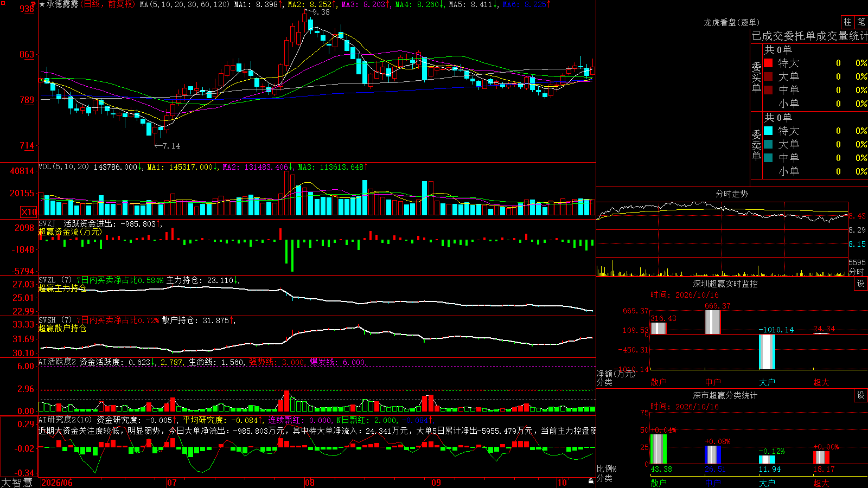Click the 已成交委托单成交量统计 heading
The image size is (868, 488).
click(x=809, y=36)
